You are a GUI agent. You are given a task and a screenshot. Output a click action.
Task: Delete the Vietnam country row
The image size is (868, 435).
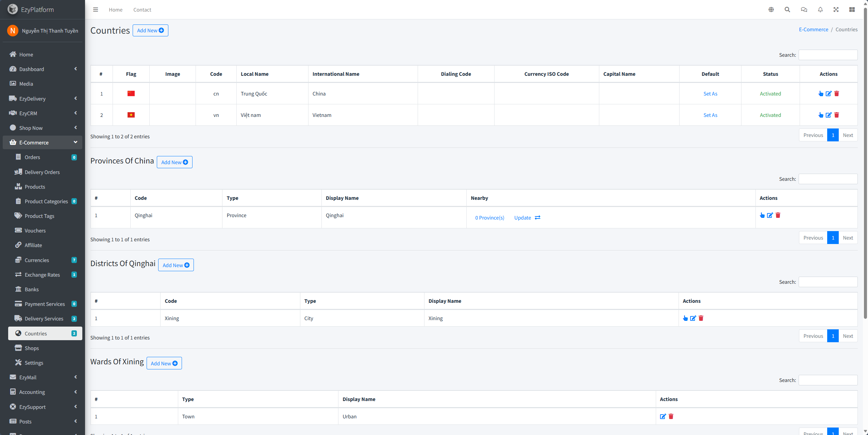837,115
